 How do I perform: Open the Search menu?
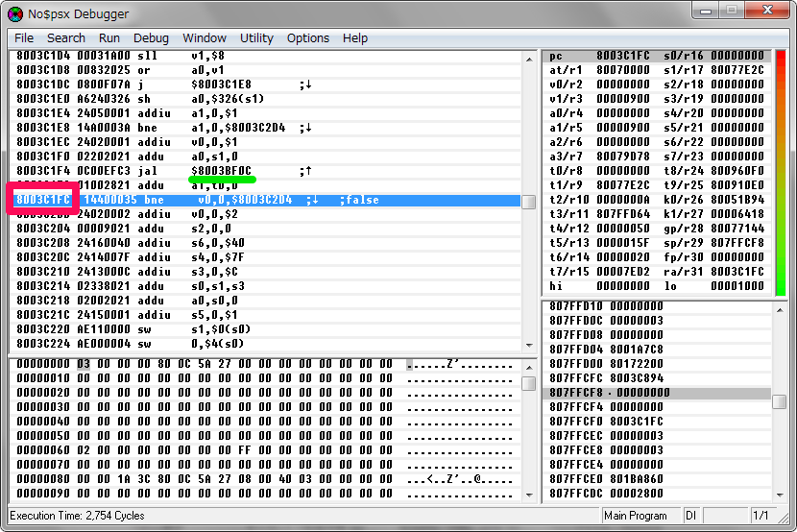[66, 38]
